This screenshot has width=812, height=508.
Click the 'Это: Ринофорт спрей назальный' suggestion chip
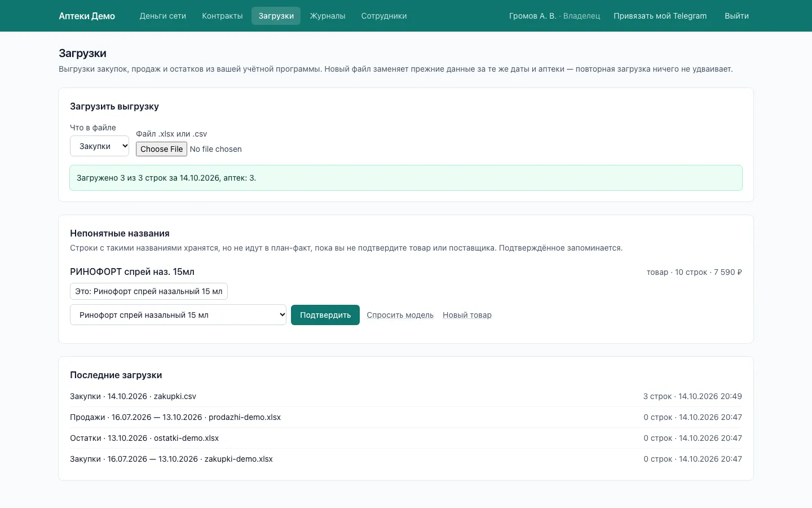click(x=149, y=291)
